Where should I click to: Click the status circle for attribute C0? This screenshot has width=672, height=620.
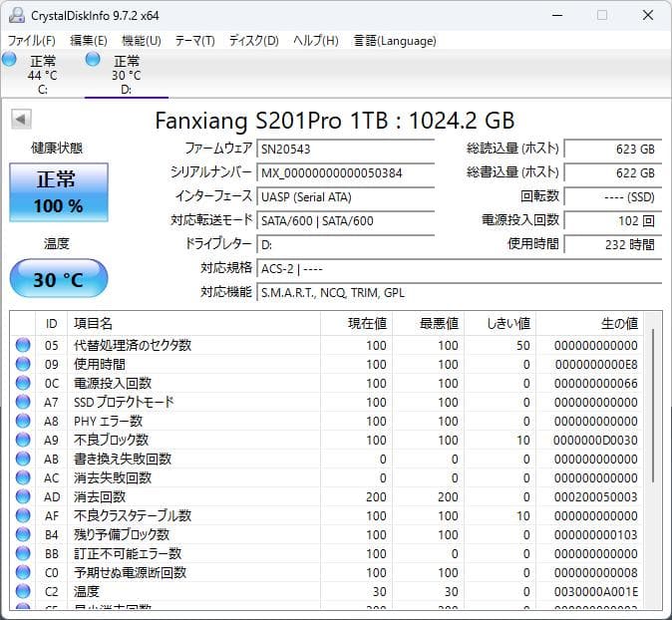point(23,572)
